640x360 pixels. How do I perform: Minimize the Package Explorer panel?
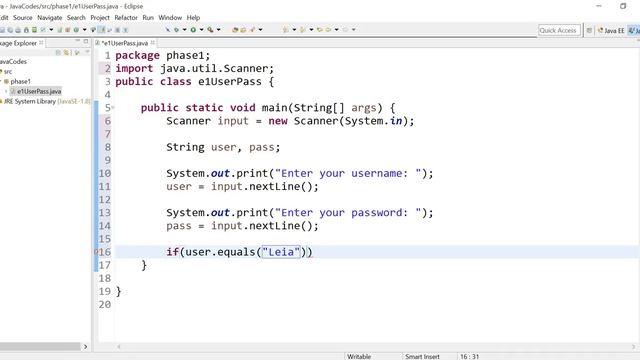(78, 41)
